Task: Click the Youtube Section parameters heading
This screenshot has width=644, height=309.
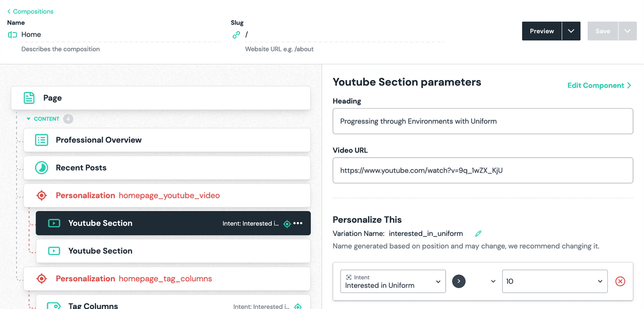Action: click(x=407, y=82)
